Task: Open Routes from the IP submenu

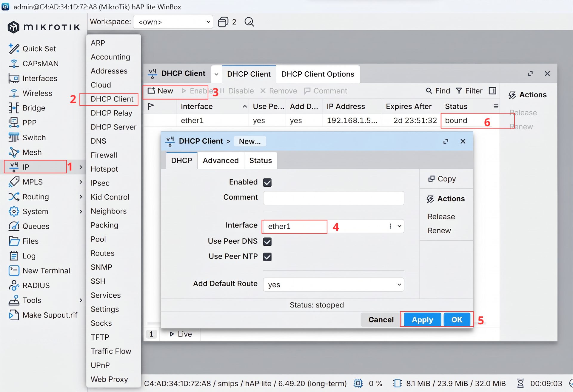Action: click(102, 253)
